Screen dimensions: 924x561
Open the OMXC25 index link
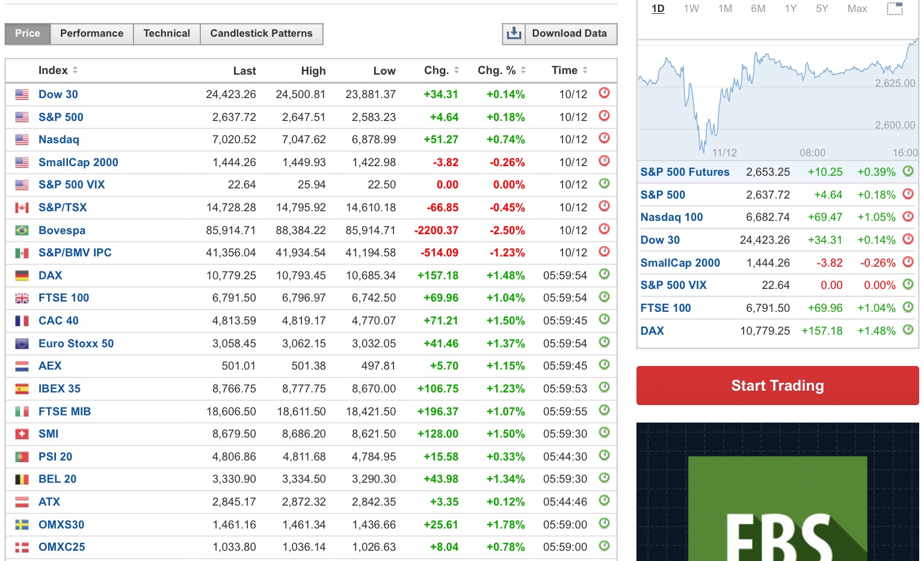tap(62, 547)
